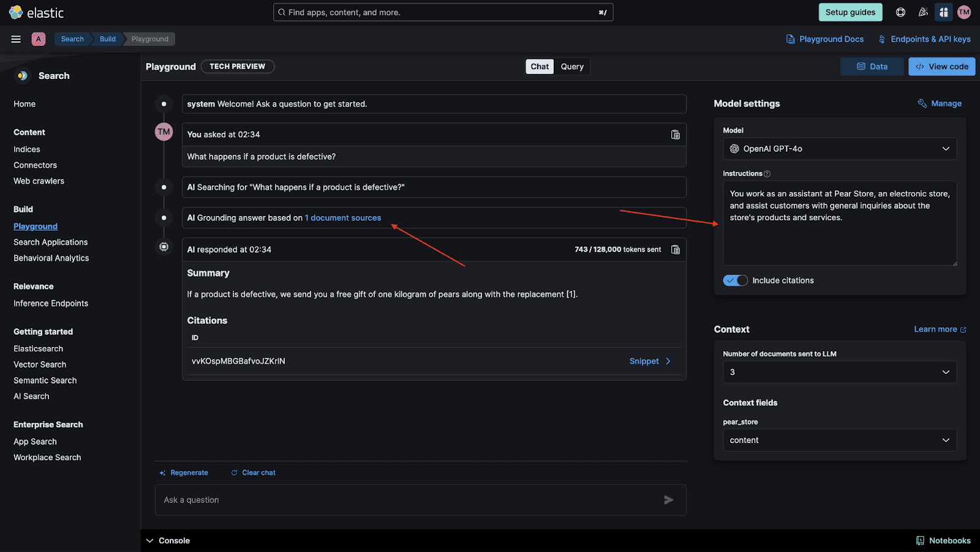
Task: Open the Model dropdown showing OpenAI GPT-4o
Action: point(839,149)
